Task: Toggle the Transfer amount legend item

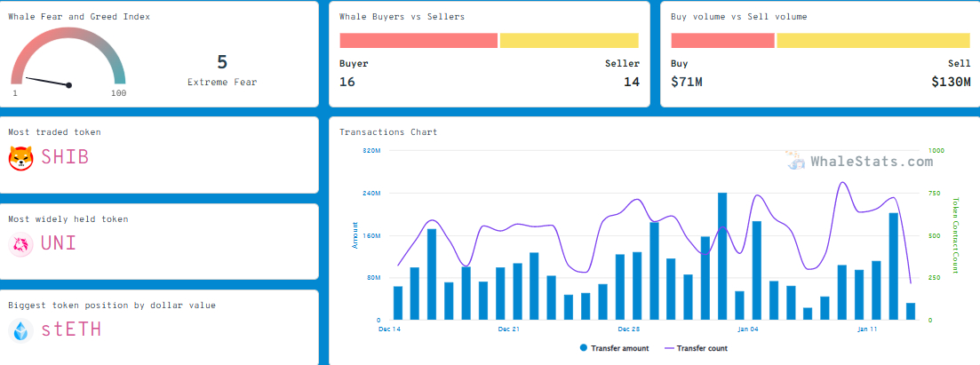Action: click(x=615, y=348)
